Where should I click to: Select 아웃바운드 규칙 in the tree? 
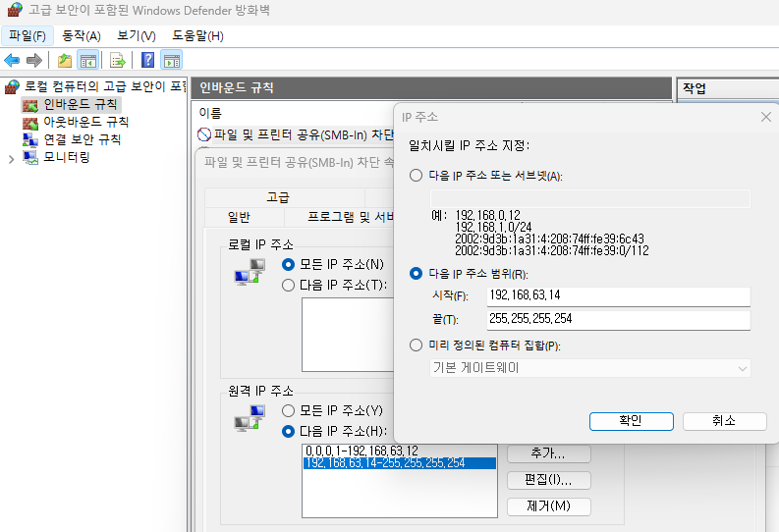tap(86, 122)
